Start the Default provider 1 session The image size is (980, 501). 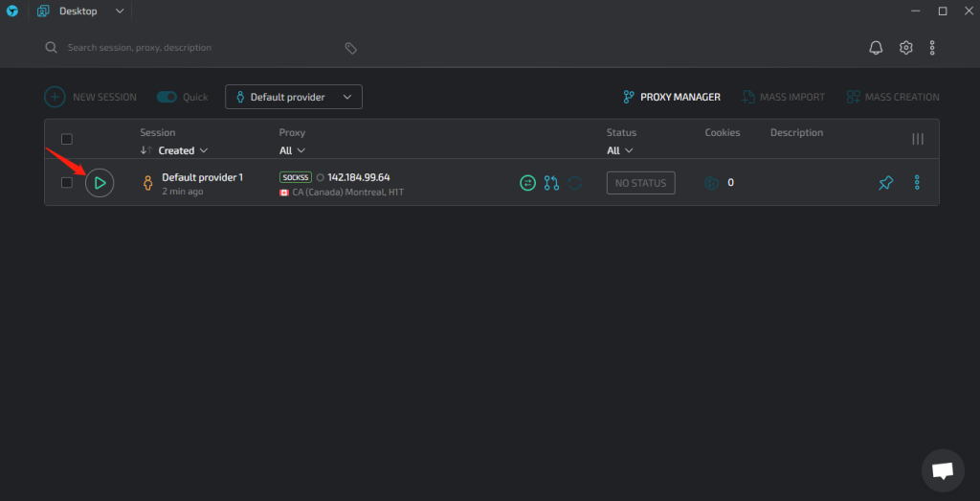click(100, 182)
